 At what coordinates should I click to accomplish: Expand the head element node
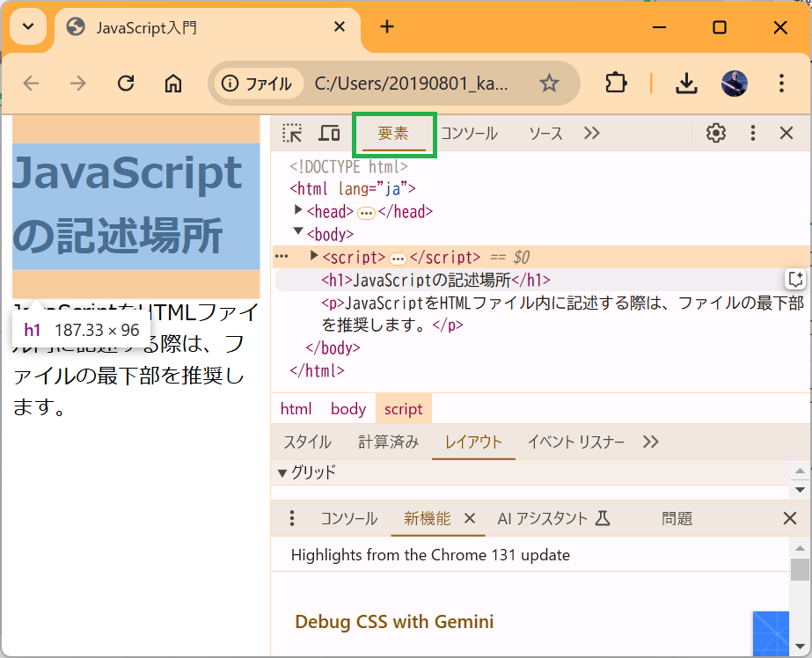point(298,211)
